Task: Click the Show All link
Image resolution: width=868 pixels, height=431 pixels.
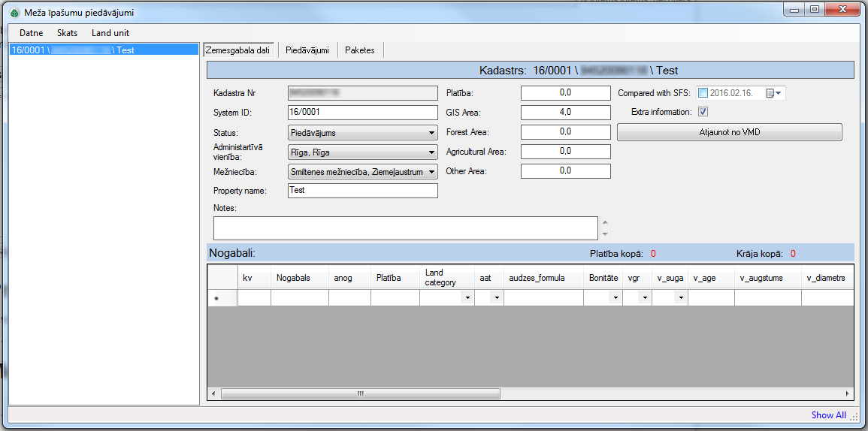Action: pyautogui.click(x=828, y=415)
